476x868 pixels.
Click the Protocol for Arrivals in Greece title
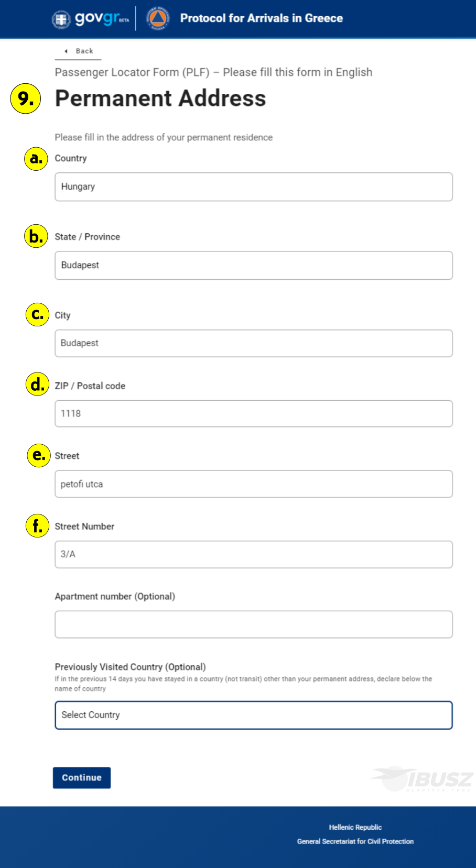tap(262, 18)
